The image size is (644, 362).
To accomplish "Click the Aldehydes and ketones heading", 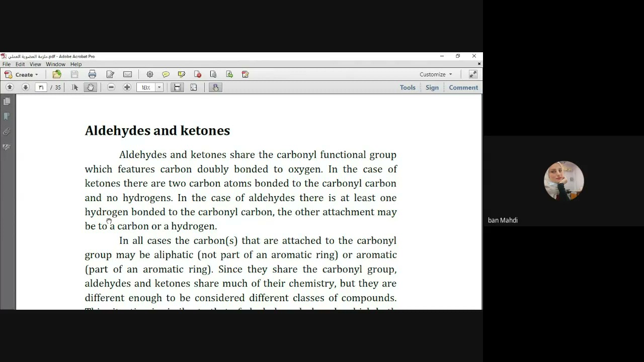I will pos(157,131).
